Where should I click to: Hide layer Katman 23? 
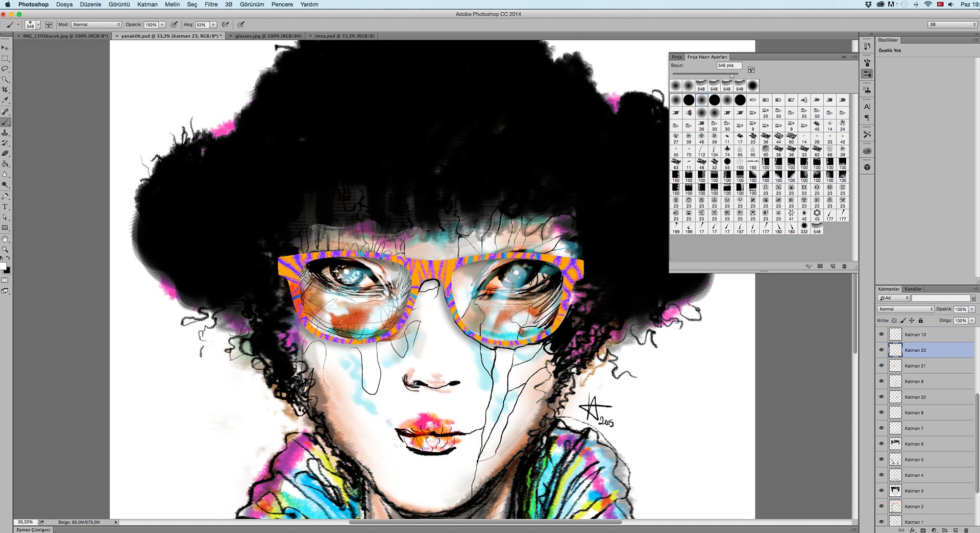tap(881, 350)
